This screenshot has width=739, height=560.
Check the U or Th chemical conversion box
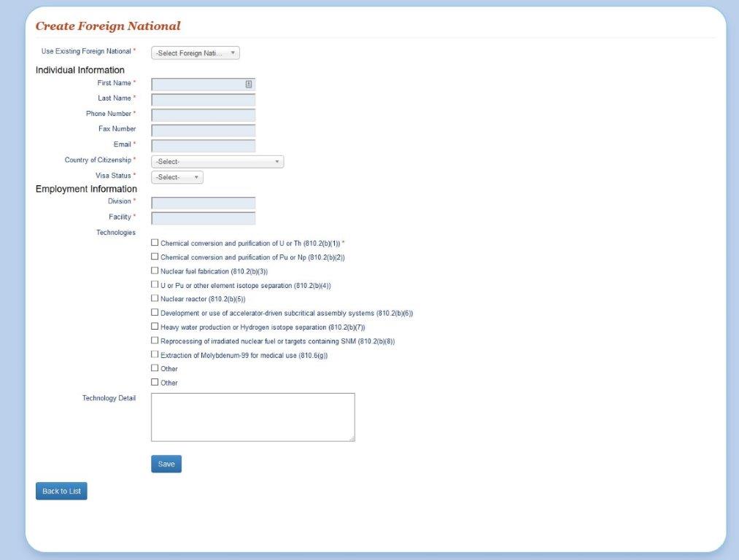coord(155,242)
